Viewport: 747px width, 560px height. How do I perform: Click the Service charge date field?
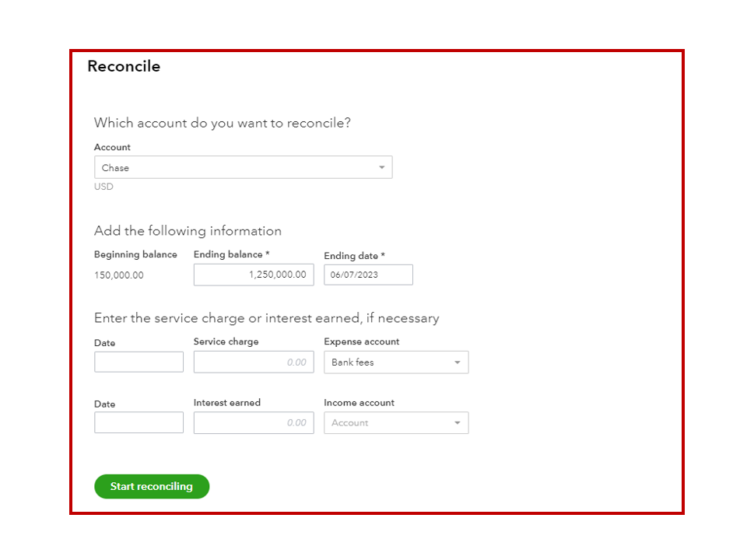(x=139, y=362)
